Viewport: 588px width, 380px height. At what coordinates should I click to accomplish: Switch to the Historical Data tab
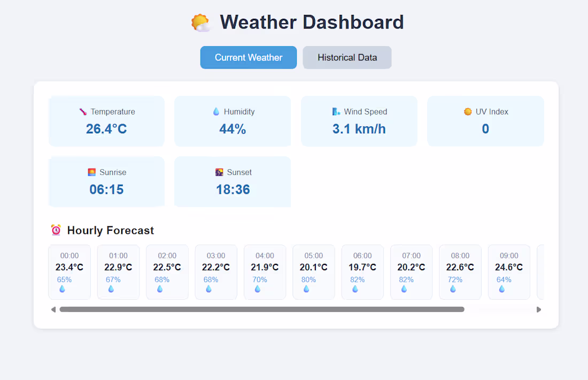(347, 57)
